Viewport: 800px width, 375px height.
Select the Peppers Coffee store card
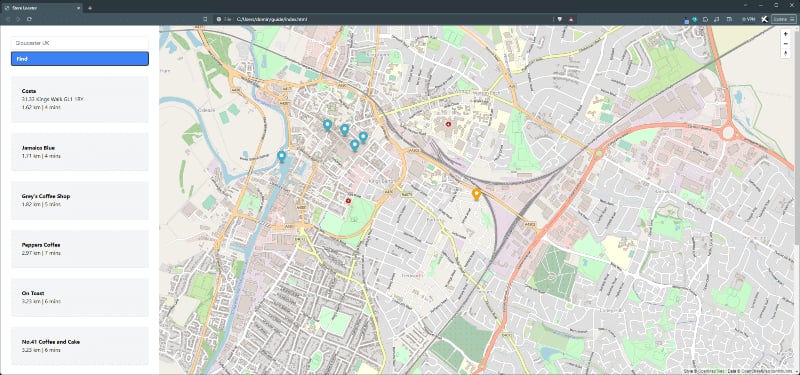coord(80,248)
